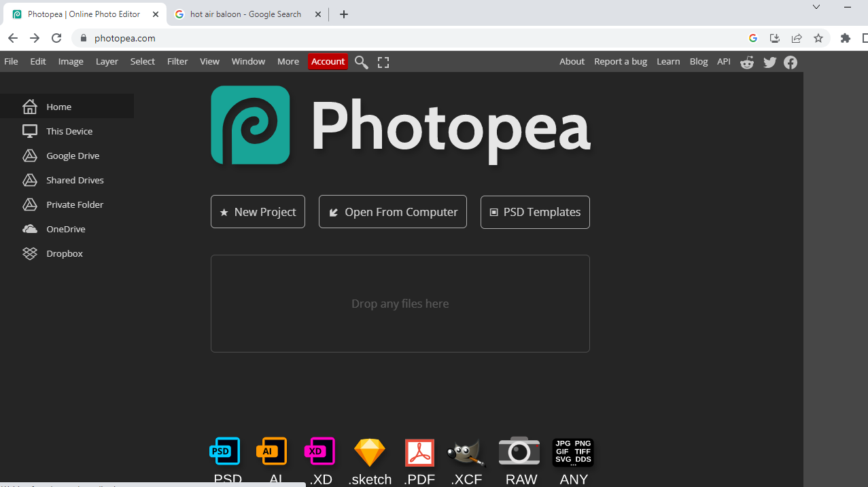
Task: Open search with magnifying glass icon
Action: [362, 62]
